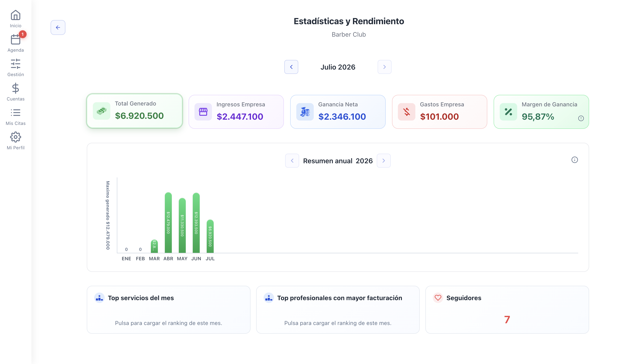Go to previous month before Julio 2026

(291, 67)
